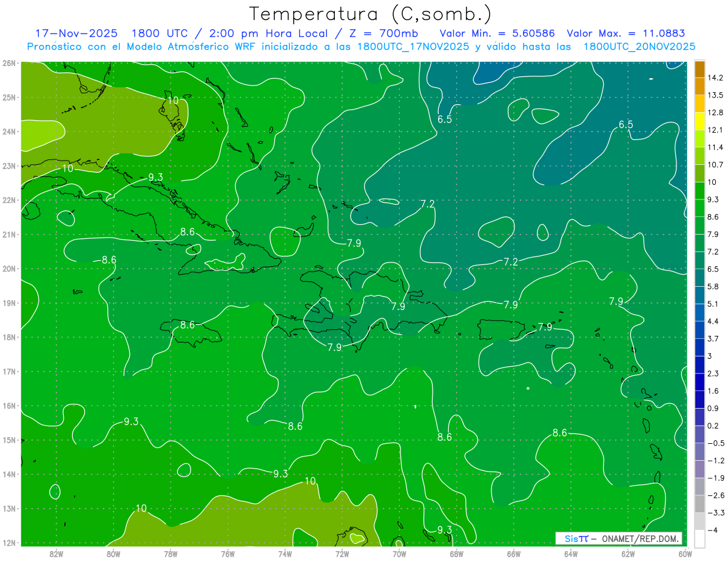Click legend value '13.5'
This screenshot has height=562, width=728.
pyautogui.click(x=715, y=95)
